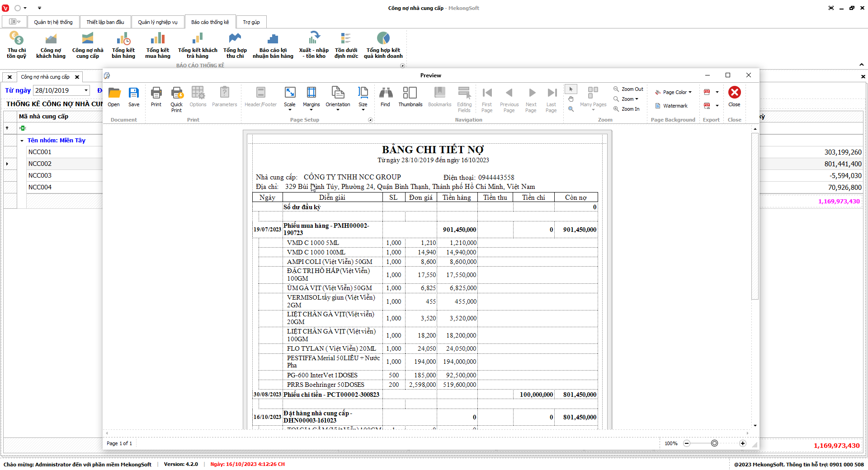This screenshot has width=868, height=470.
Task: Switch to the Quản lý nghiệp vụ tab
Action: [x=157, y=22]
